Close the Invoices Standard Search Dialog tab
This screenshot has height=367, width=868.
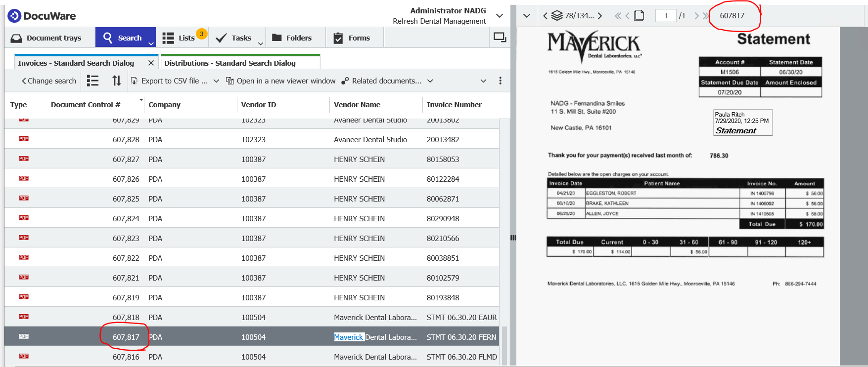coord(151,63)
